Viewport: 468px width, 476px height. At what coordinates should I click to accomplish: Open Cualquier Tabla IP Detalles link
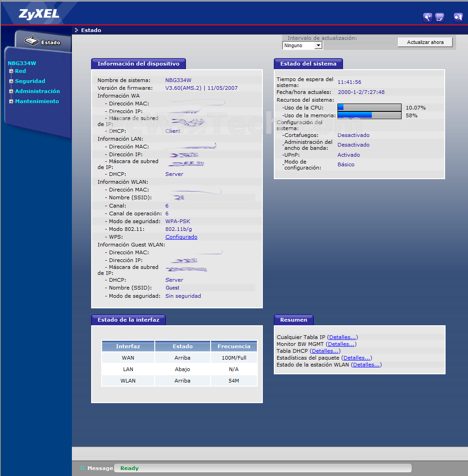tap(343, 337)
